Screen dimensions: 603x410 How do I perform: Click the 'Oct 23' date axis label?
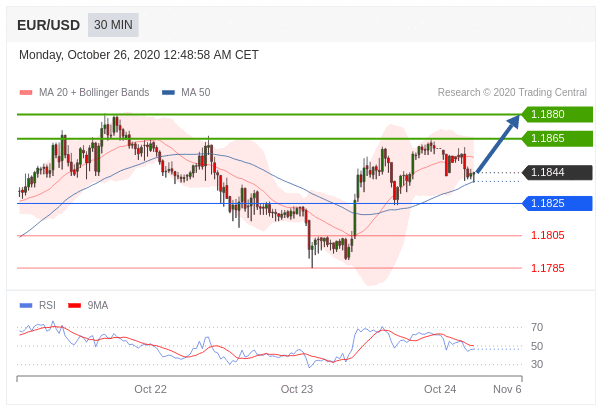click(x=297, y=389)
